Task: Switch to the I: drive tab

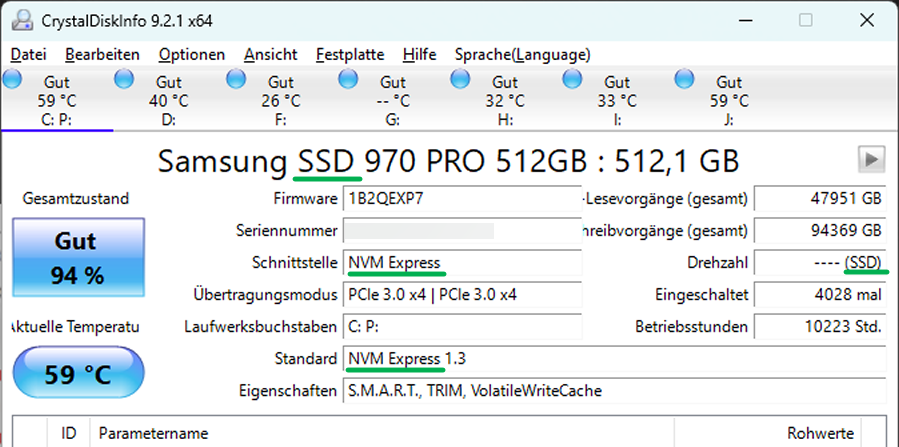Action: [x=617, y=101]
